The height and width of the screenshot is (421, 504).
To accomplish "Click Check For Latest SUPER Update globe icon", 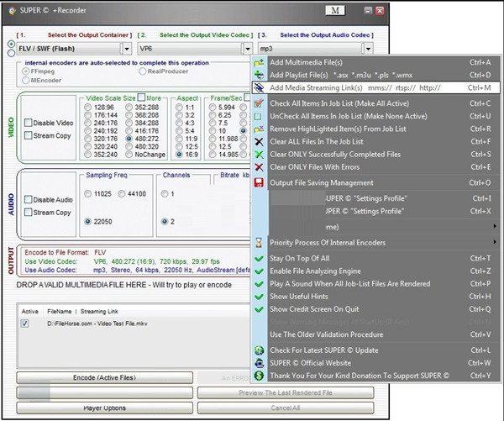I will pos(260,350).
